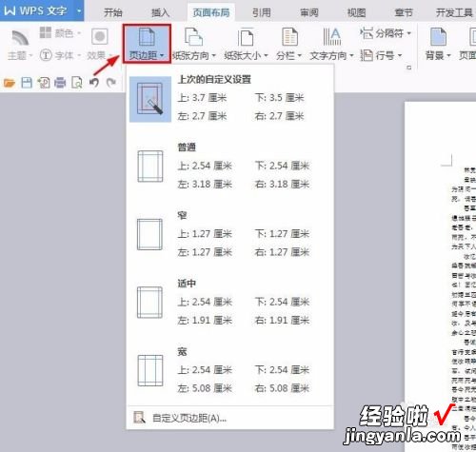Click the 上: 3.7 厘米 value text
Image resolution: width=476 pixels, height=452 pixels.
click(202, 98)
